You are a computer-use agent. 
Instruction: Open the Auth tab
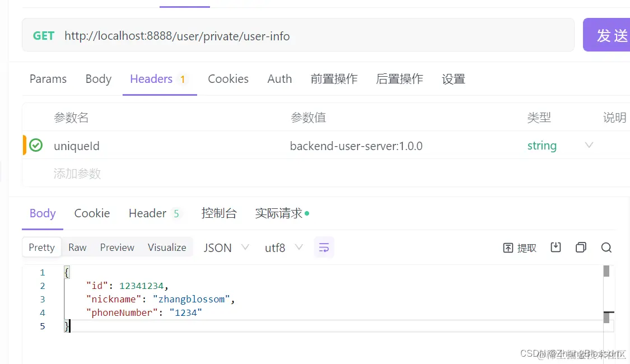click(279, 79)
